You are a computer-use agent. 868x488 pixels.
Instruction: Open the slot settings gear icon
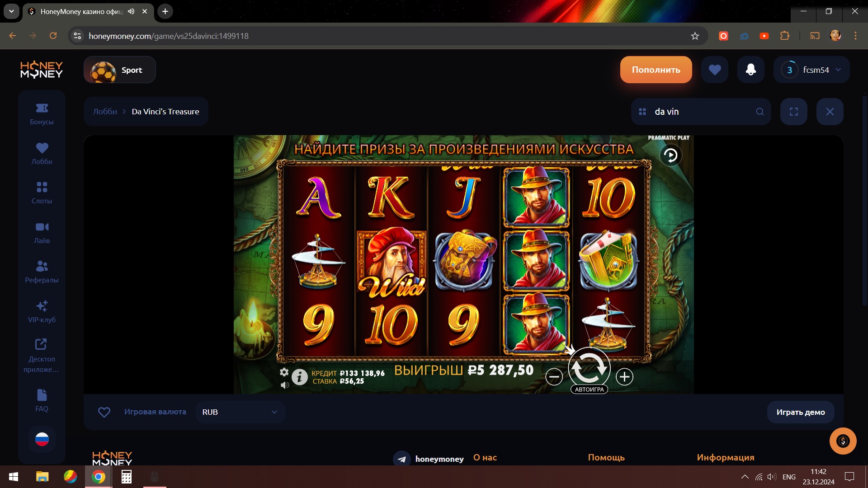click(284, 372)
